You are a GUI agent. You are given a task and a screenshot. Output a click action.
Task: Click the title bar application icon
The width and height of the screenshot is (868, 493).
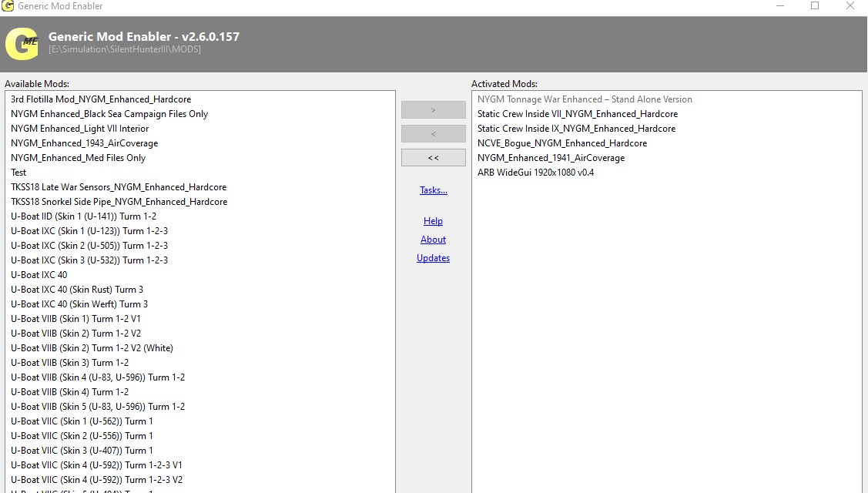pyautogui.click(x=7, y=6)
